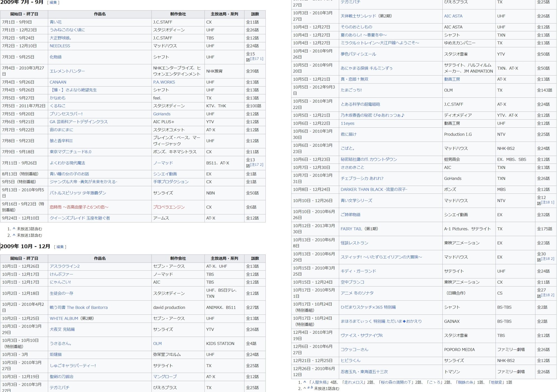Screen dimensions: 560x392
Task: Click the 編集 link beside 2009年 7月 - 9月
Action: pyautogui.click(x=53, y=3)
